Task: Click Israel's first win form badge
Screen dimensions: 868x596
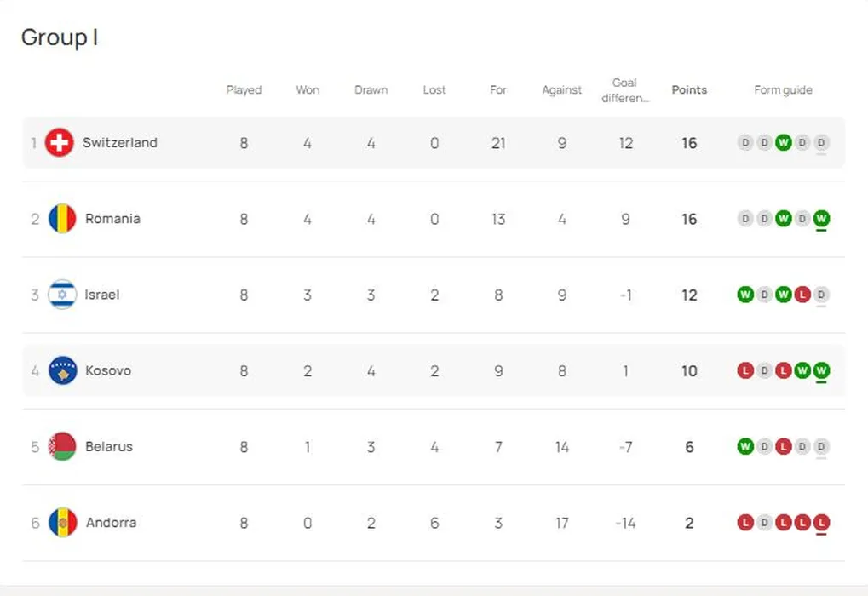Action: 745,295
